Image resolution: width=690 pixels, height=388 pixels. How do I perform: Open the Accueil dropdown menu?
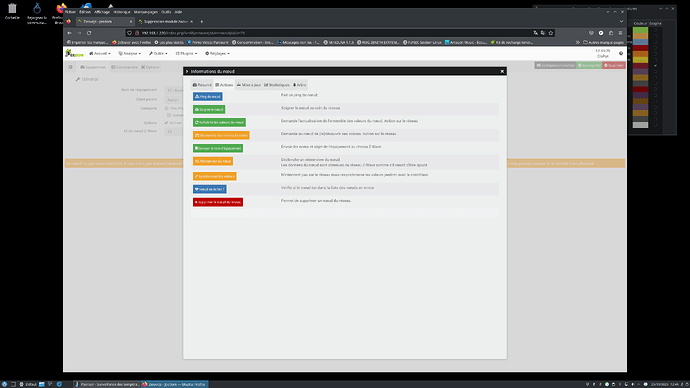(99, 53)
